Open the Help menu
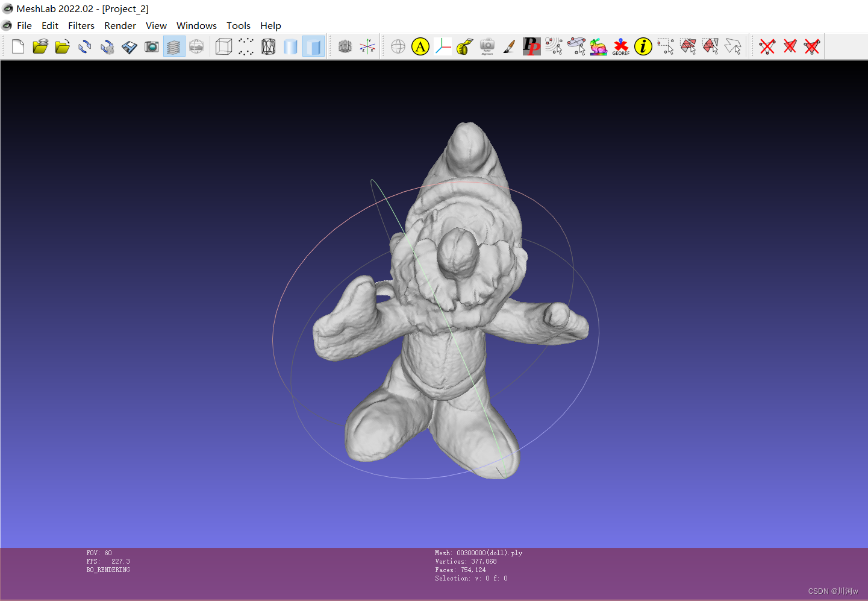Viewport: 868px width, 601px height. point(270,25)
